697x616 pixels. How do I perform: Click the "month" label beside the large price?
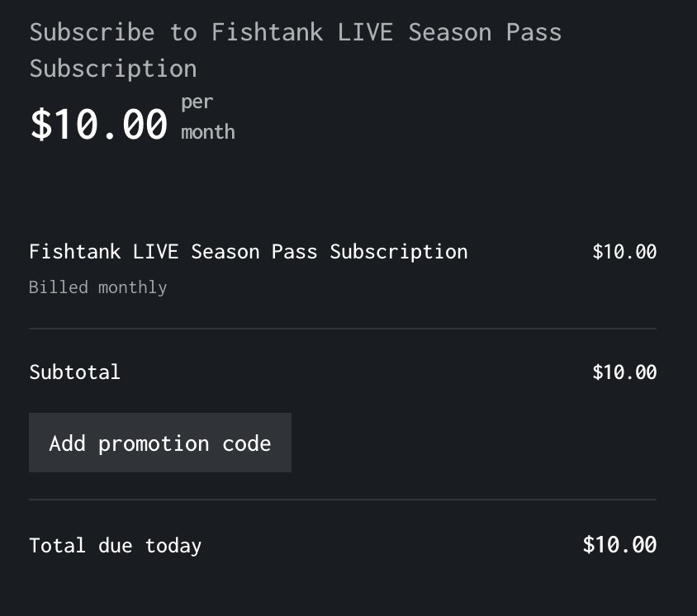(208, 132)
